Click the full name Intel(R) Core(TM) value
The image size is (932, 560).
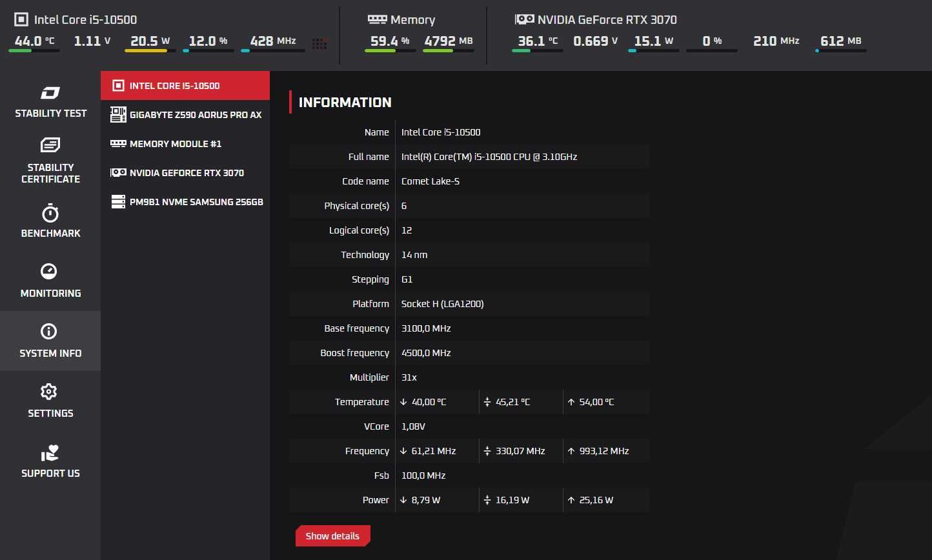(489, 157)
